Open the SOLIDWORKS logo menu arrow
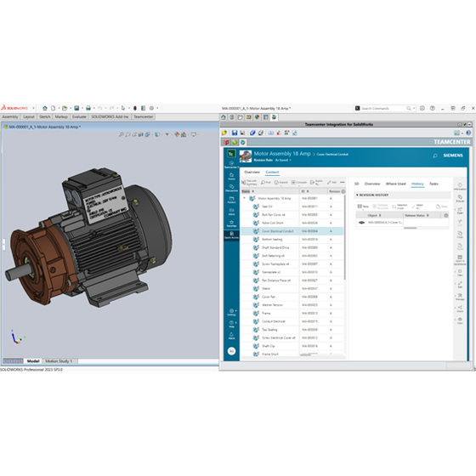The width and height of the screenshot is (476, 476). [34, 108]
